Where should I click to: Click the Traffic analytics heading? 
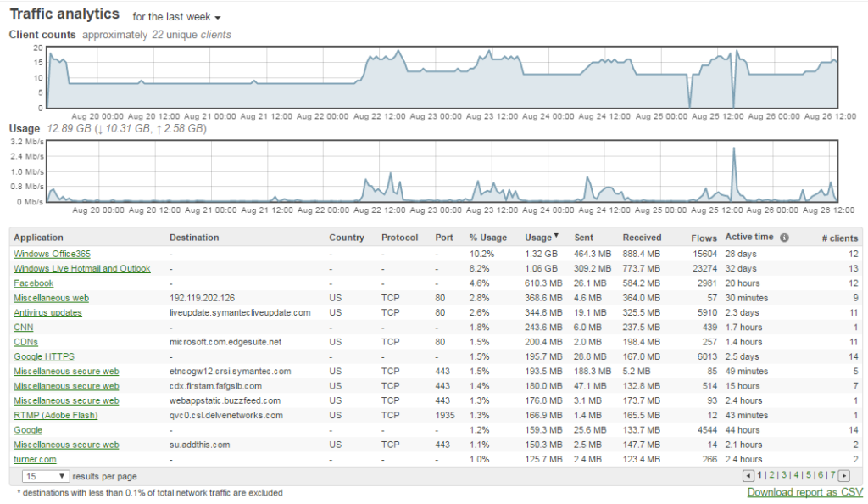[x=64, y=14]
